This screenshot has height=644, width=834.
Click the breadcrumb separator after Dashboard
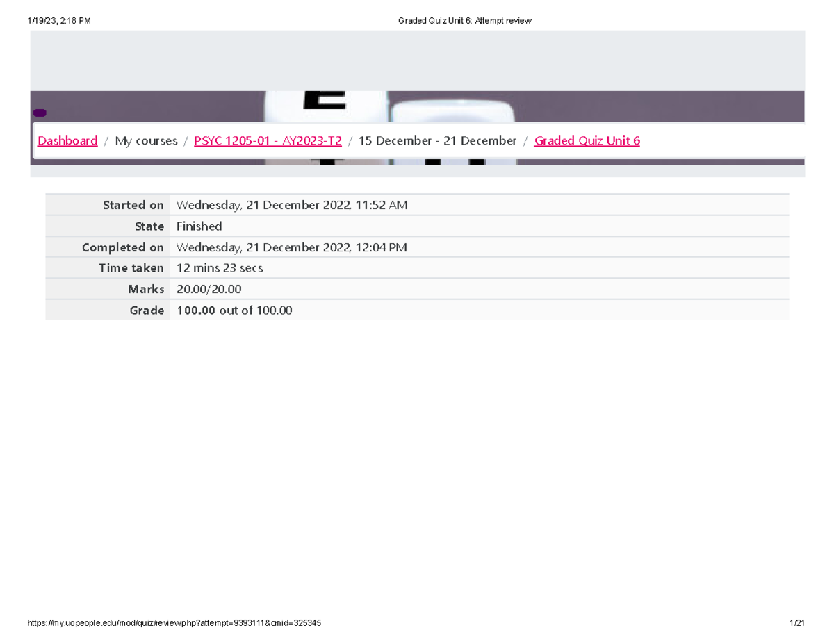(x=105, y=140)
